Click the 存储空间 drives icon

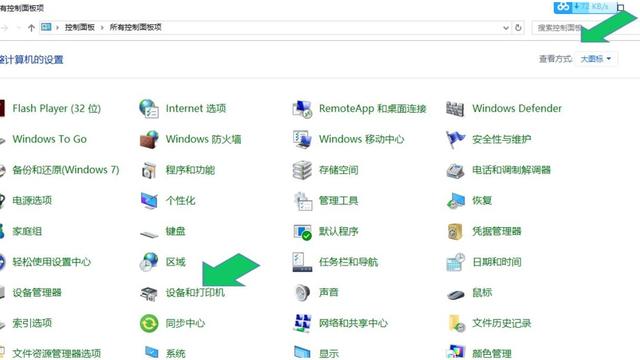click(302, 170)
